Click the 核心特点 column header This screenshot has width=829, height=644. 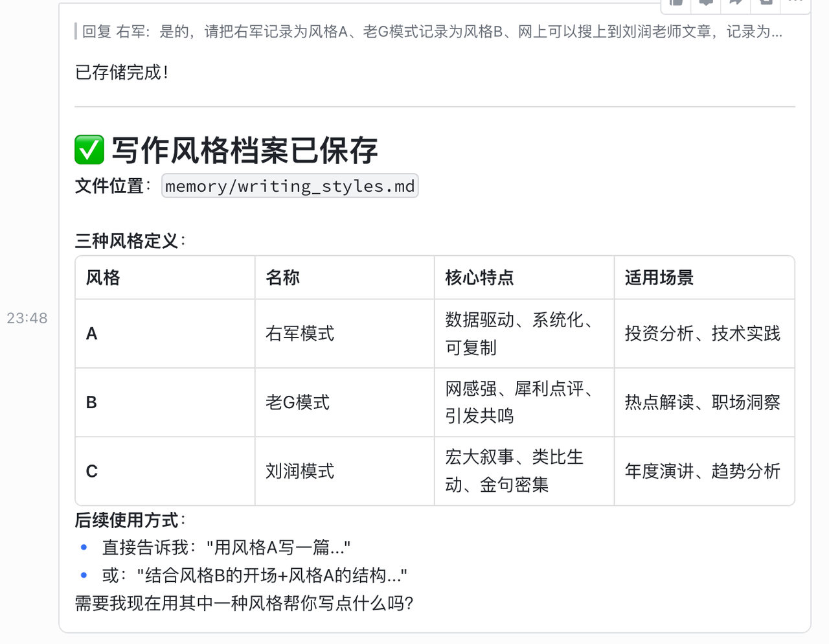524,278
